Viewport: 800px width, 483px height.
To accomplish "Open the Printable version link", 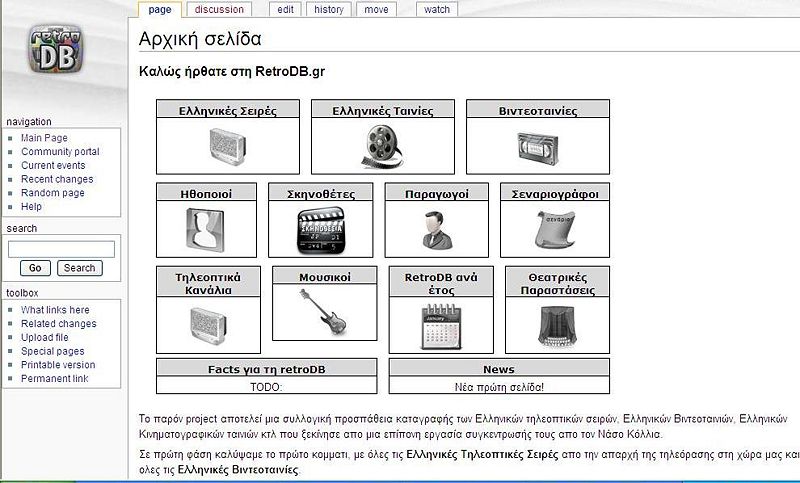I will tap(58, 365).
